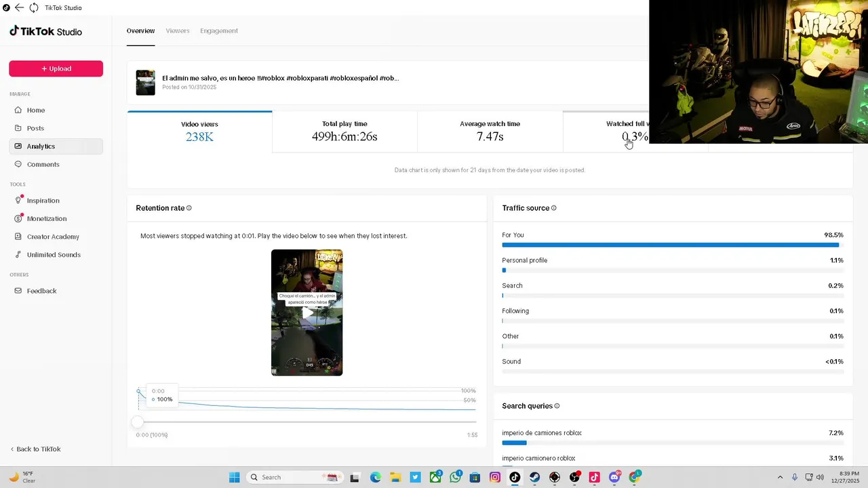Select the Average watch time card

point(490,131)
